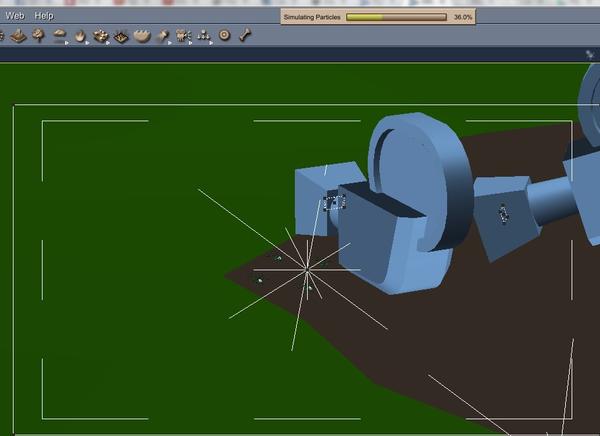Click the spiky bowl-shaped tool icon

pos(142,36)
